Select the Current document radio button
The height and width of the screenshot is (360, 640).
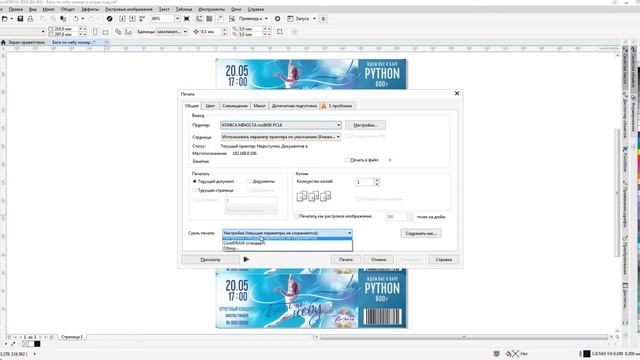[195, 181]
